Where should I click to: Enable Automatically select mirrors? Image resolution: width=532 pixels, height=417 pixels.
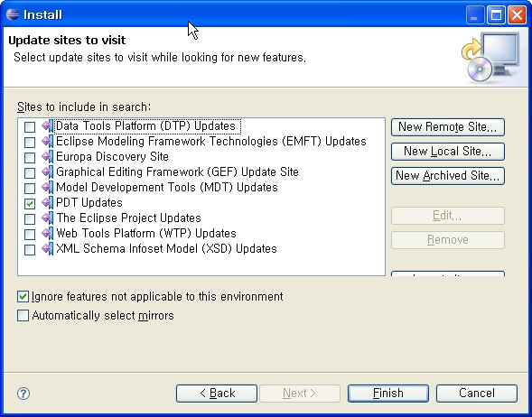23,315
